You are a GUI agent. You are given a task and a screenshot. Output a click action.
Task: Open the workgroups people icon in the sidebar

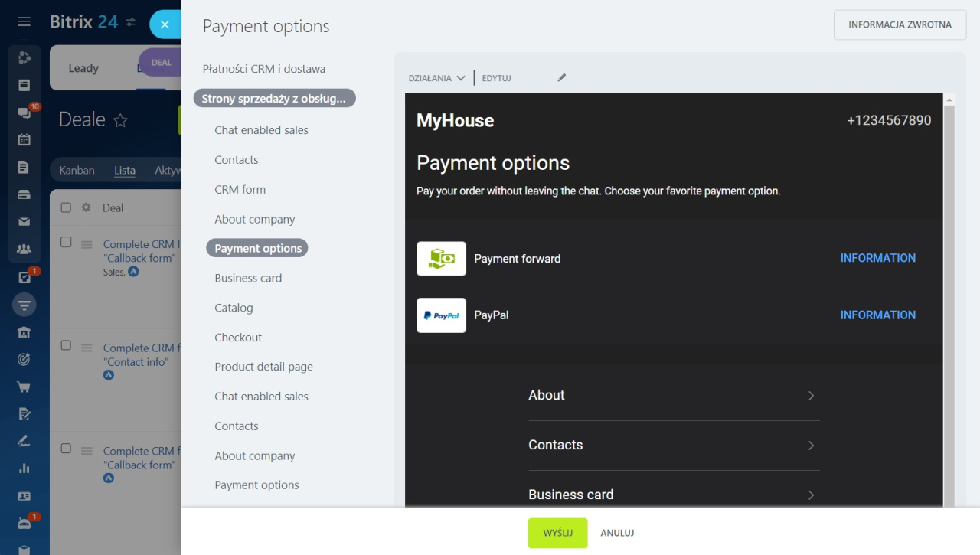(x=24, y=250)
